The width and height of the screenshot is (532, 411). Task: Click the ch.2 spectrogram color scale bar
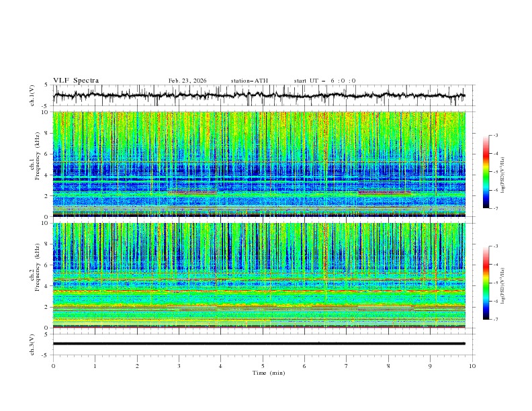pos(486,283)
